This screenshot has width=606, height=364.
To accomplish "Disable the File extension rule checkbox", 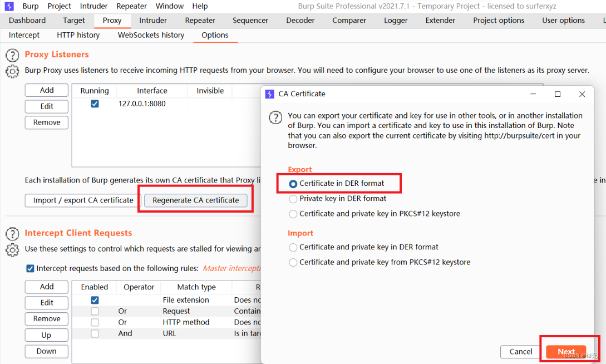I will click(95, 300).
